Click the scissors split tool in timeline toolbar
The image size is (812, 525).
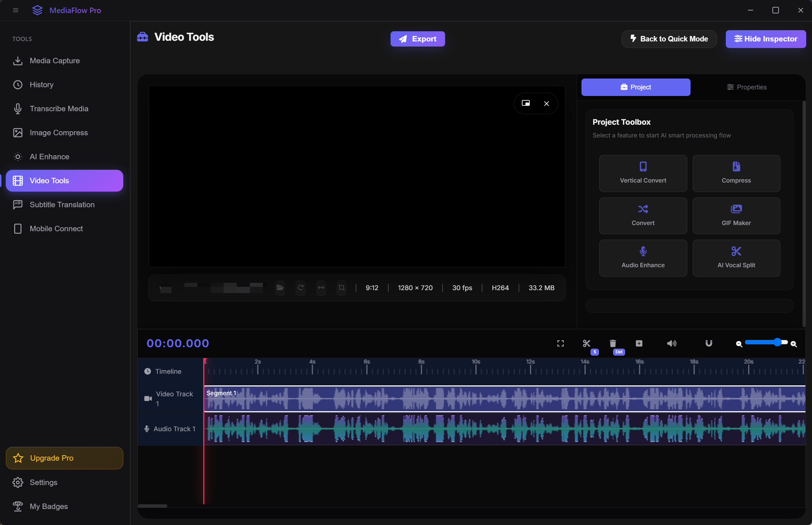pos(586,343)
